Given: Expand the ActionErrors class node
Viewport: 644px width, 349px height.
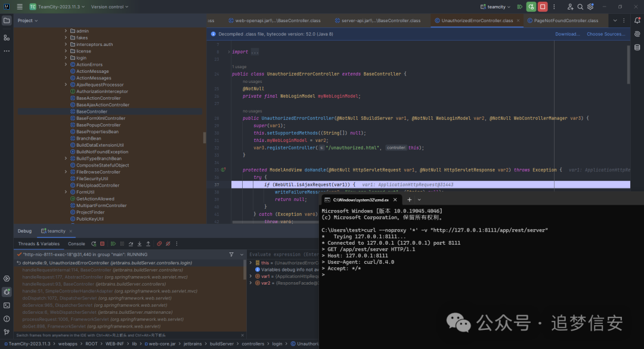Looking at the screenshot, I should (x=66, y=64).
